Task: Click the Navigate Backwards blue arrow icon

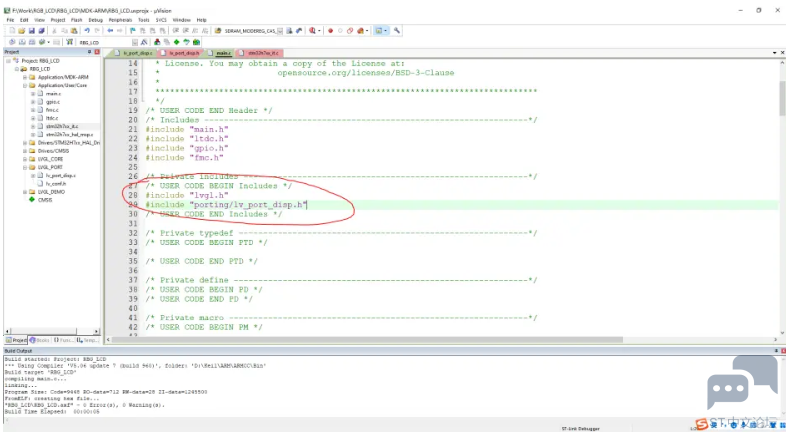Action: [110, 31]
